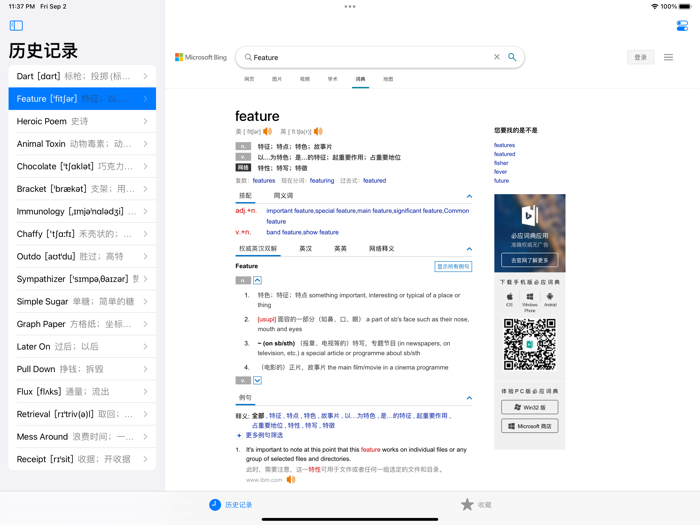Click the Microsoft 商店 button
The height and width of the screenshot is (525, 700).
[x=529, y=426]
